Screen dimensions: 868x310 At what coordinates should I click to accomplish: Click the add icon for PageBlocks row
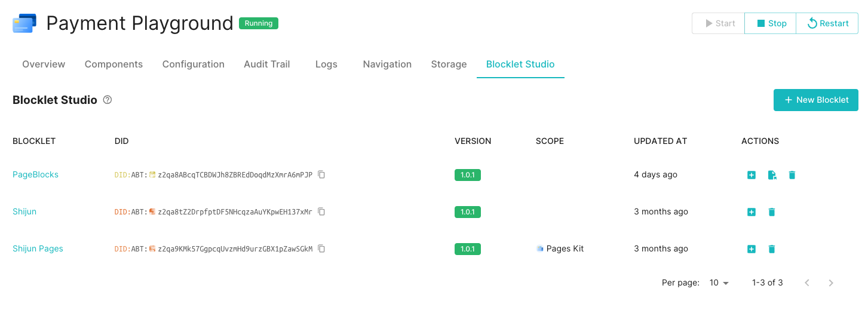tap(752, 175)
